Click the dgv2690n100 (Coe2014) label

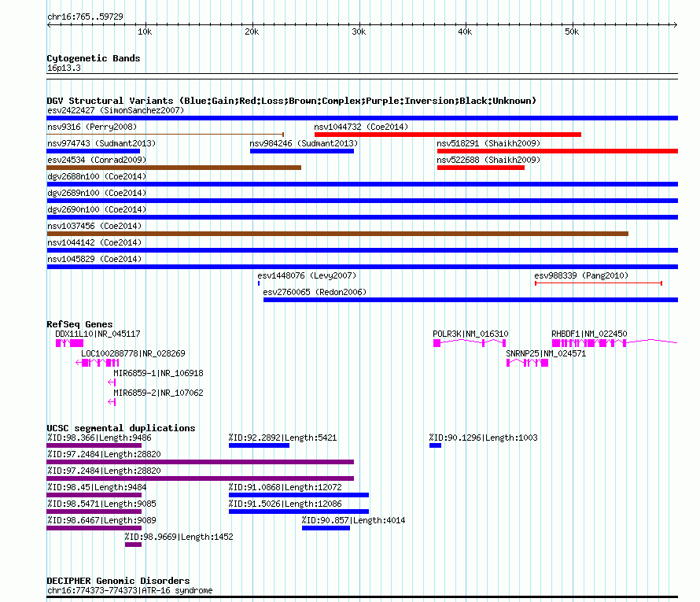[97, 209]
